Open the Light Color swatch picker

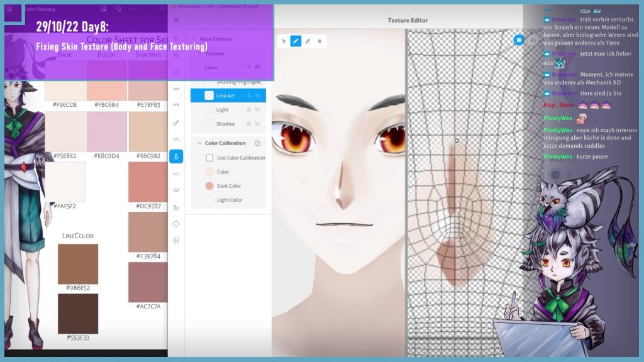209,200
